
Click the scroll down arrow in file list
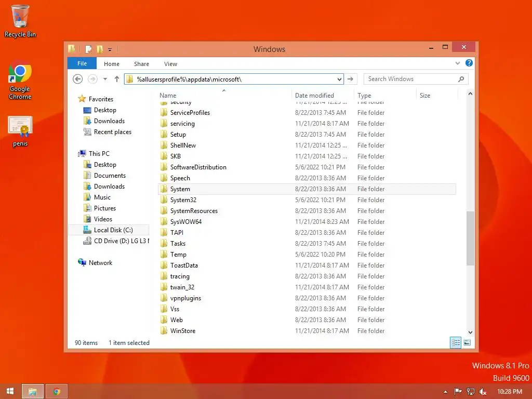[x=470, y=332]
